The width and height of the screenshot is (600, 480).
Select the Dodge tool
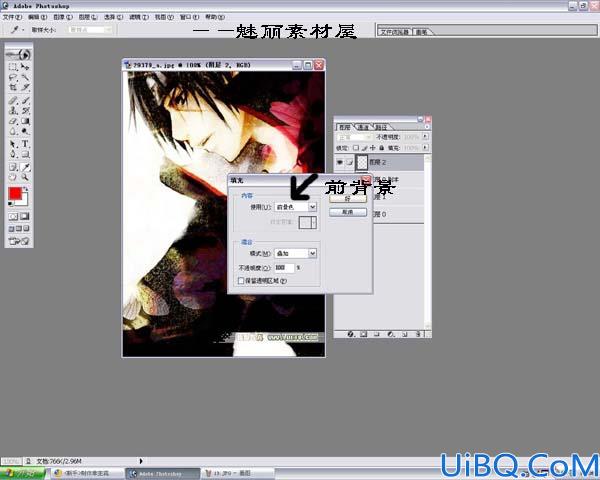25,131
